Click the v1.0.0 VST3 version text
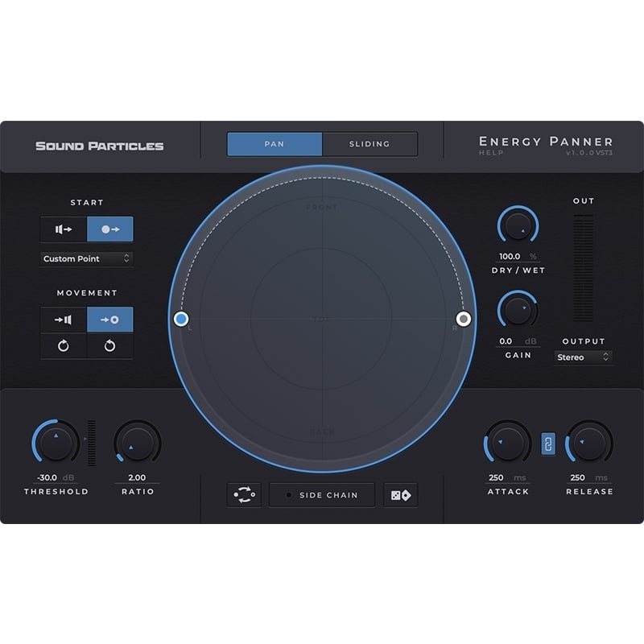 coord(589,153)
